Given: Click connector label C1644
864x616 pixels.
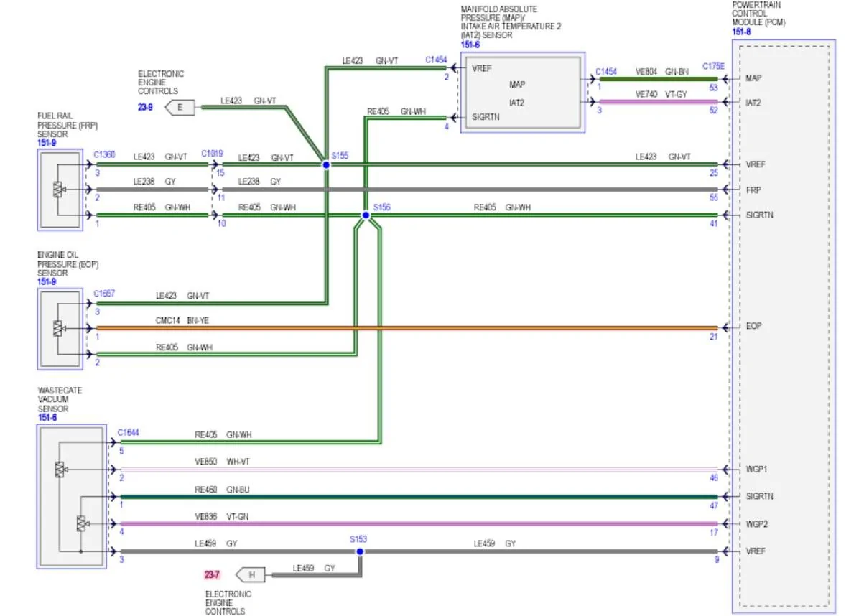Looking at the screenshot, I should coord(128,432).
